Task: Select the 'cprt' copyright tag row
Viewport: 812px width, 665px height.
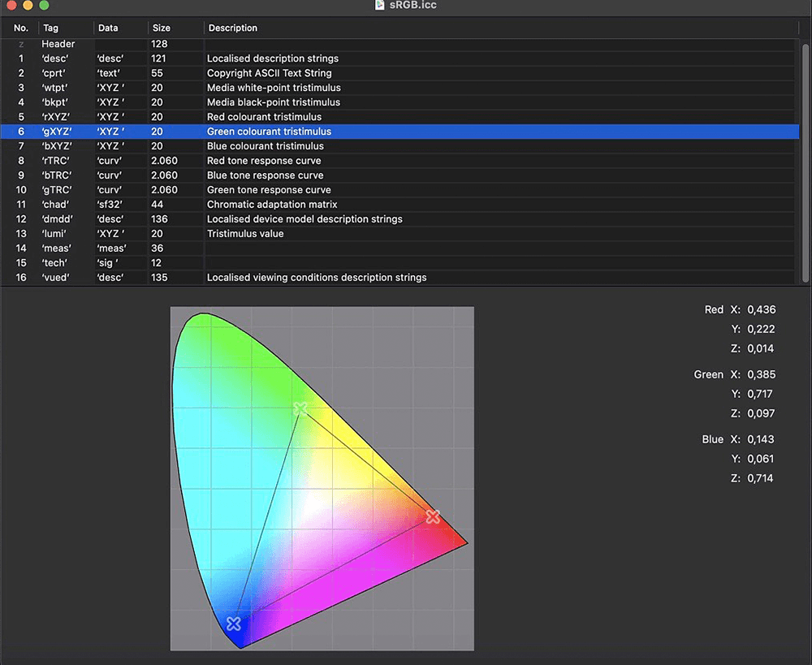Action: pos(400,73)
